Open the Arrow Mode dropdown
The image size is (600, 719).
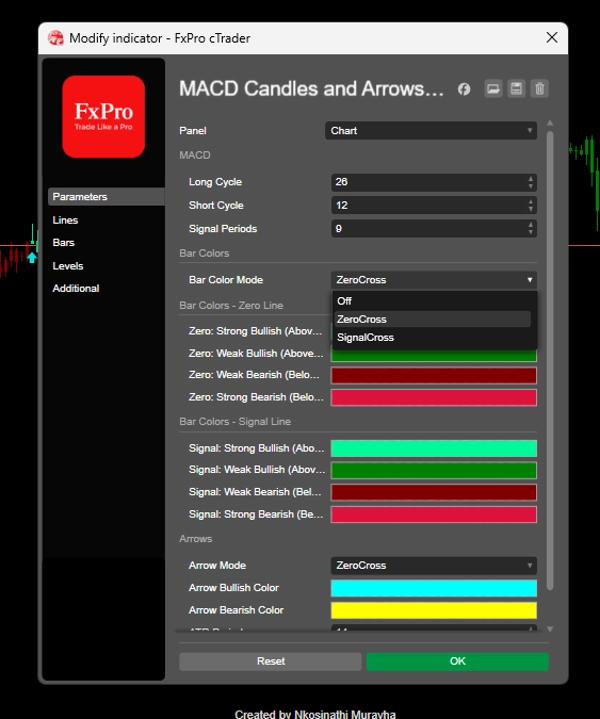(x=433, y=565)
